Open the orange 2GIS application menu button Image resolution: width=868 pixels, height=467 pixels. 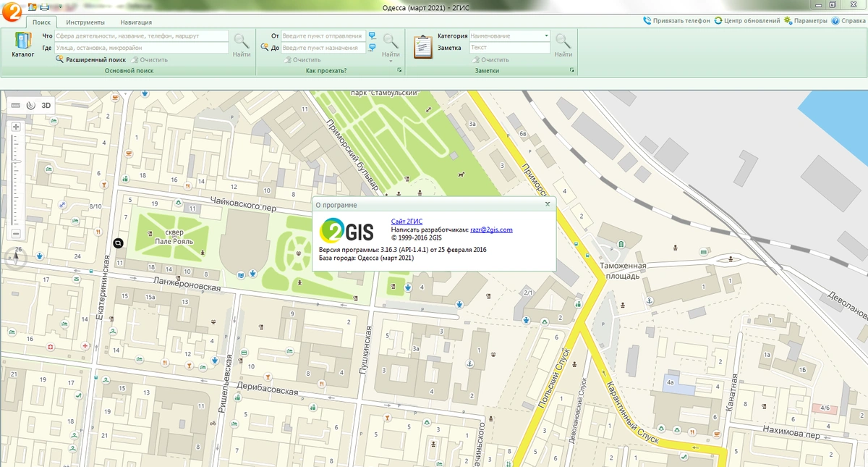[x=11, y=12]
